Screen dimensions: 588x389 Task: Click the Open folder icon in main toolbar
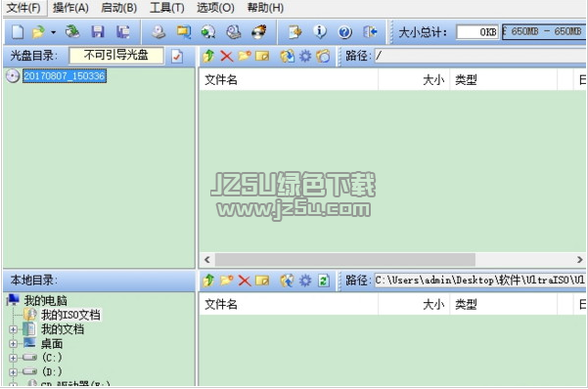[38, 32]
